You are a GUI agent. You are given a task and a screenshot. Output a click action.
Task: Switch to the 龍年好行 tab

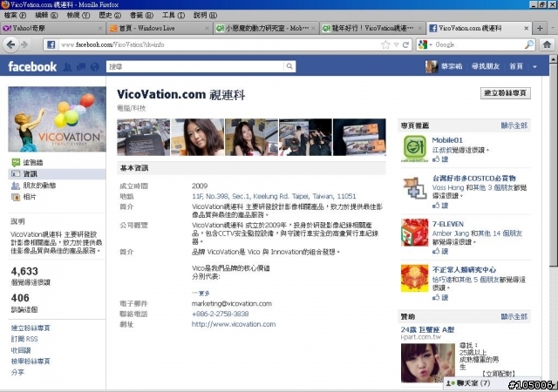click(372, 28)
